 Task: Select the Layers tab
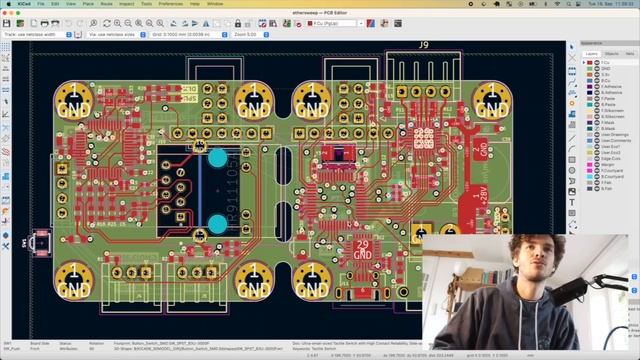click(x=591, y=53)
